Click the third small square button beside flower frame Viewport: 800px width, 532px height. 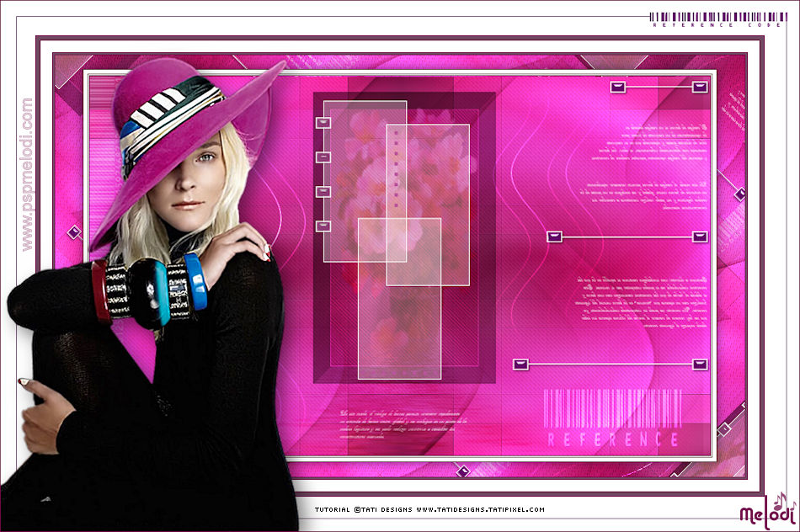[323, 192]
